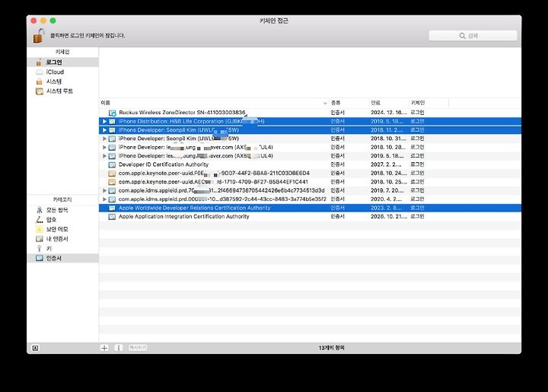Click the 13개의 항목 item count
548x392 pixels.
click(x=331, y=348)
